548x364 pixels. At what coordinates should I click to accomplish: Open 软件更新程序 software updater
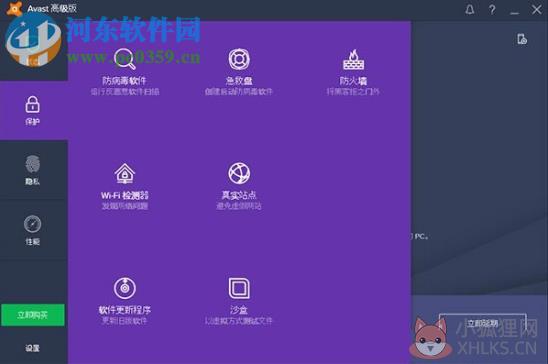click(x=125, y=301)
